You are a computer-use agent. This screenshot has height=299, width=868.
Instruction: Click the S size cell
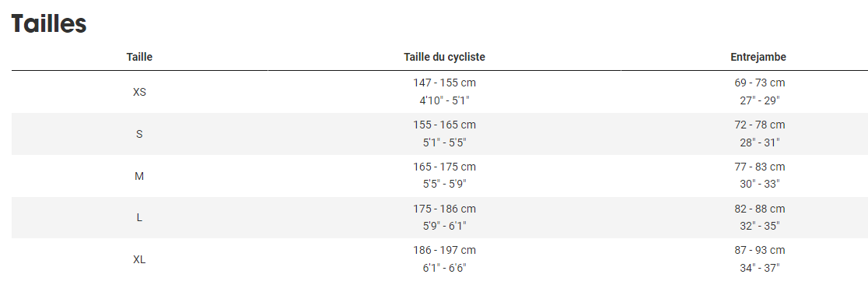pyautogui.click(x=139, y=134)
